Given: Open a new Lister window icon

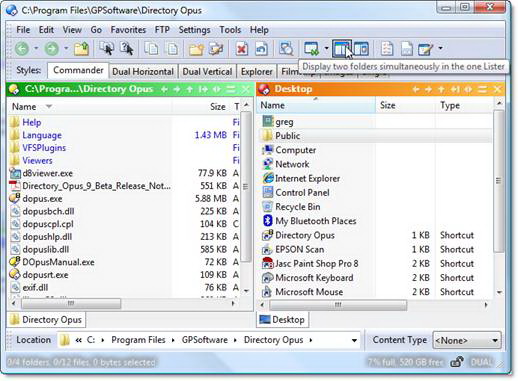Looking at the screenshot, I should tap(311, 49).
